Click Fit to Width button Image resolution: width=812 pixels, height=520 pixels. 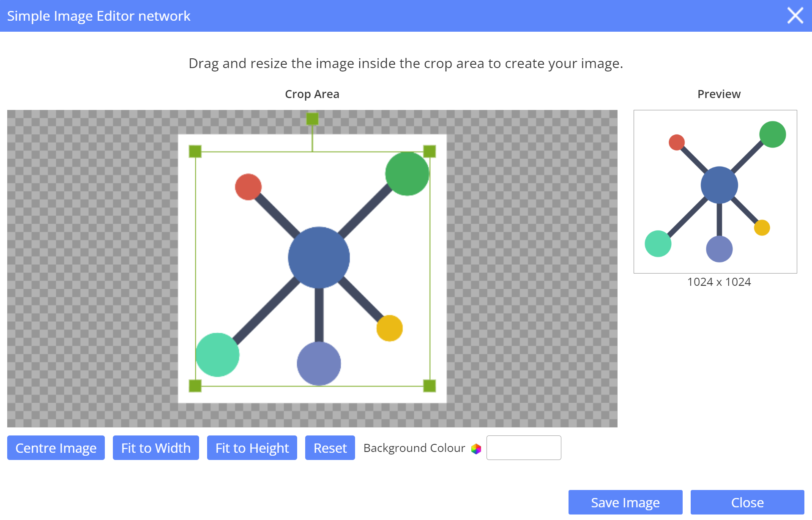[156, 448]
